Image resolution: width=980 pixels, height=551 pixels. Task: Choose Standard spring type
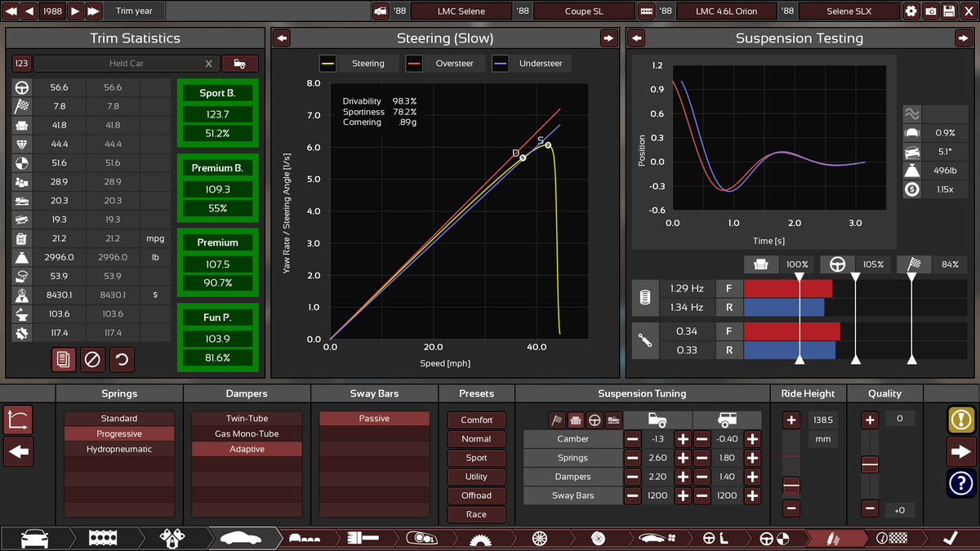point(119,419)
